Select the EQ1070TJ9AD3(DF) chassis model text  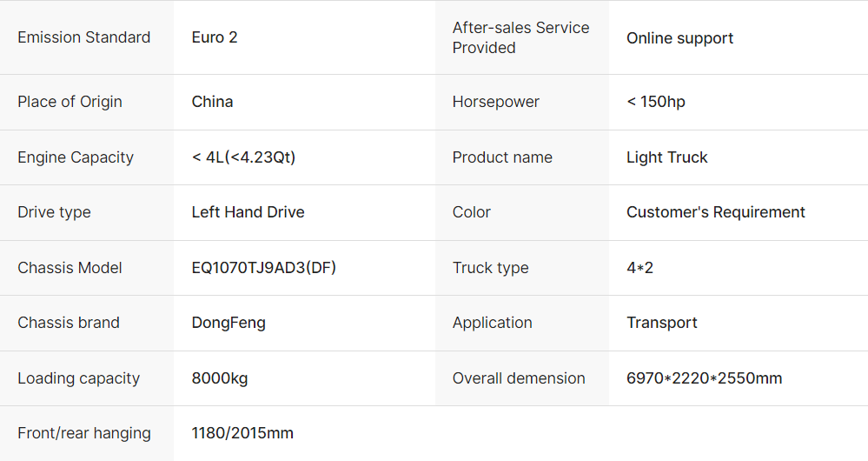pyautogui.click(x=263, y=268)
